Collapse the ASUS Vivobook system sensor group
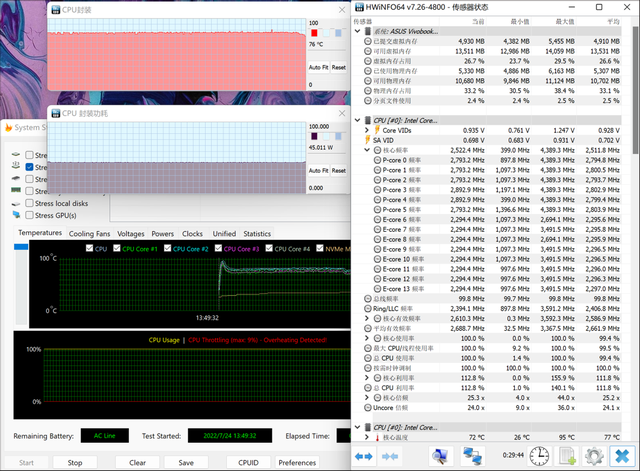 [x=360, y=32]
